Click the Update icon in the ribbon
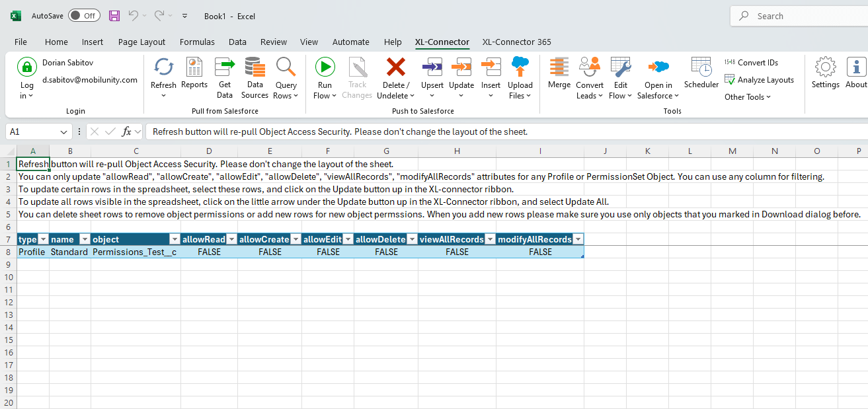 461,67
